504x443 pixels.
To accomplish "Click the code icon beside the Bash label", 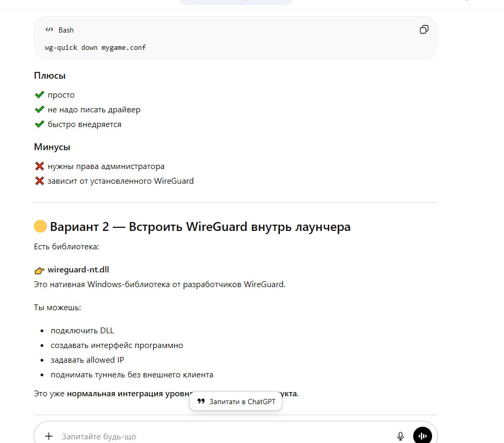I will click(x=49, y=30).
